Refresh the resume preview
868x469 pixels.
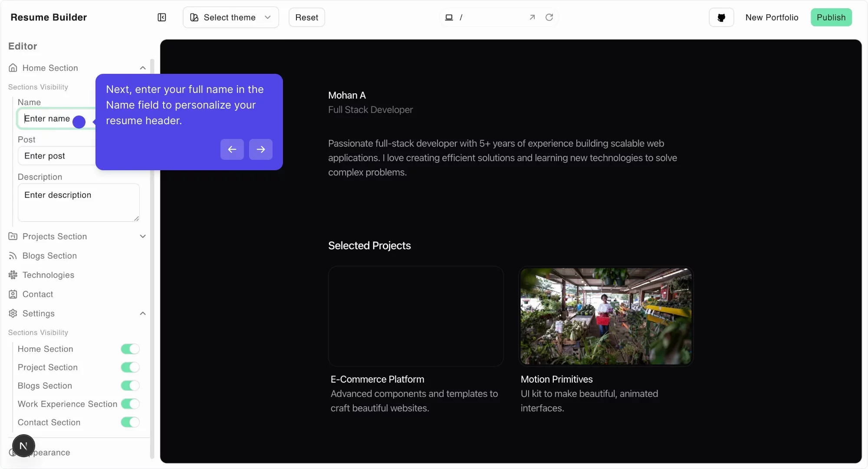click(x=549, y=17)
